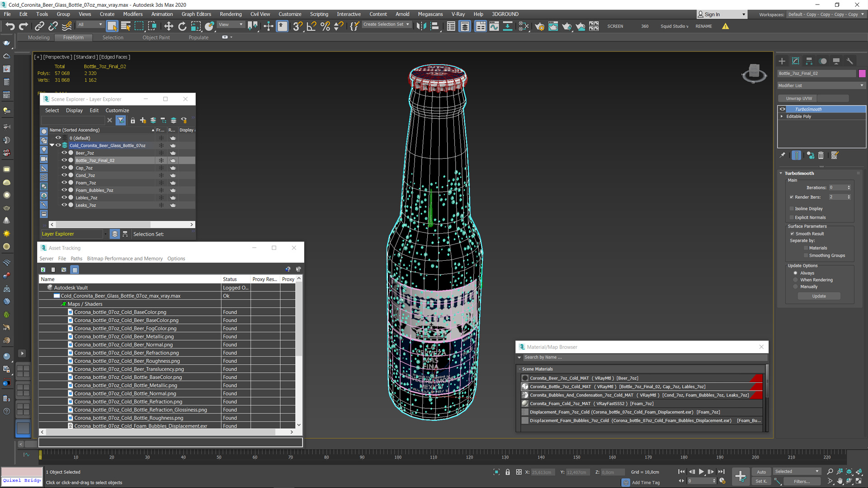Toggle the Smooth Result checkbox
The width and height of the screenshot is (868, 488).
[x=792, y=234]
